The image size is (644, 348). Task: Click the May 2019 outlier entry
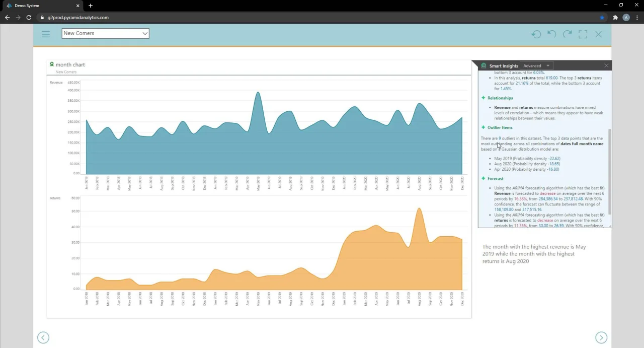527,159
